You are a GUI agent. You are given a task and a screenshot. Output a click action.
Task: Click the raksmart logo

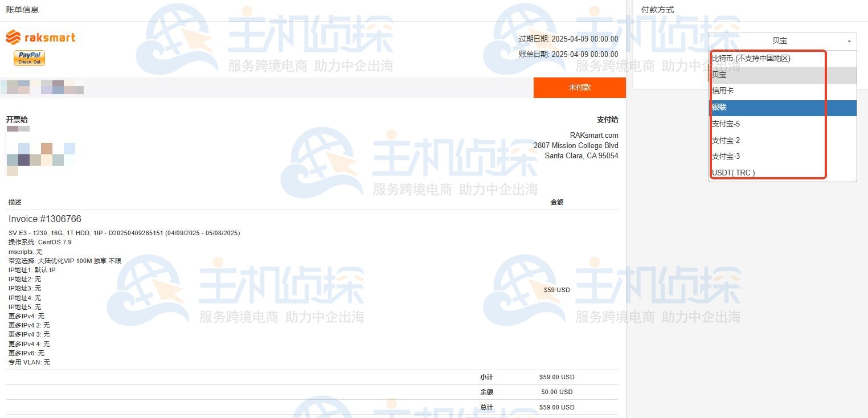point(40,36)
